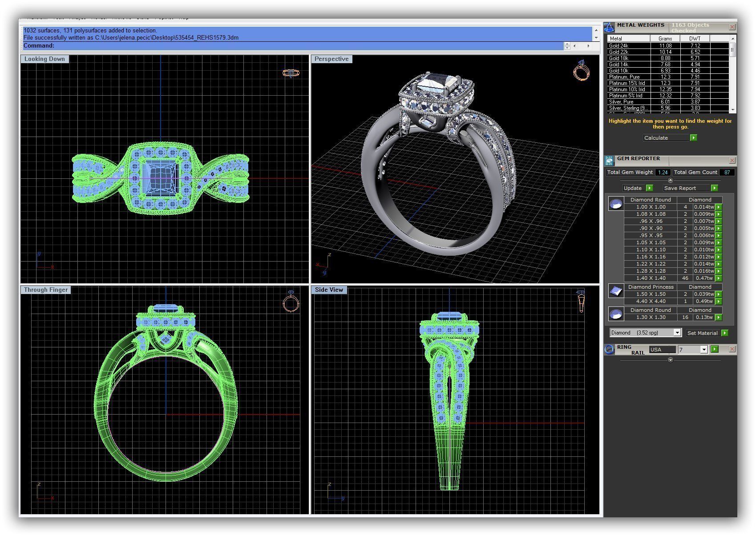Click the Update button in Gem Reporter
Image resolution: width=756 pixels, height=536 pixels.
click(x=634, y=188)
